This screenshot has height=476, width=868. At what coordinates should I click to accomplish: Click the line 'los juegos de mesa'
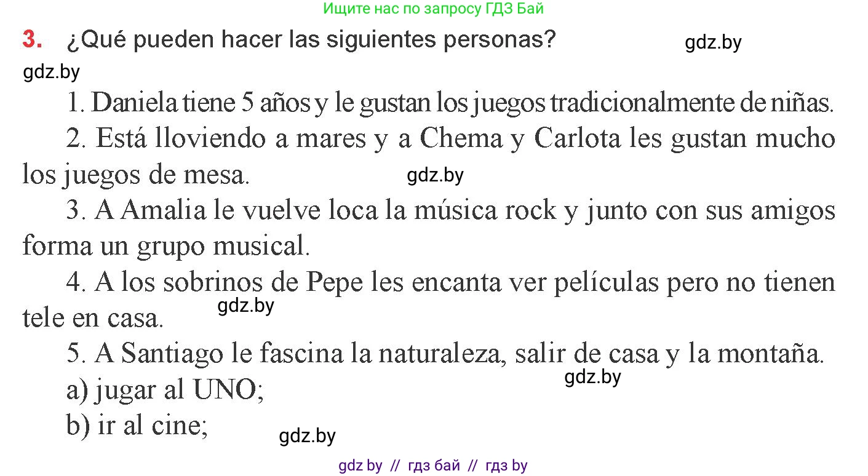pos(136,175)
